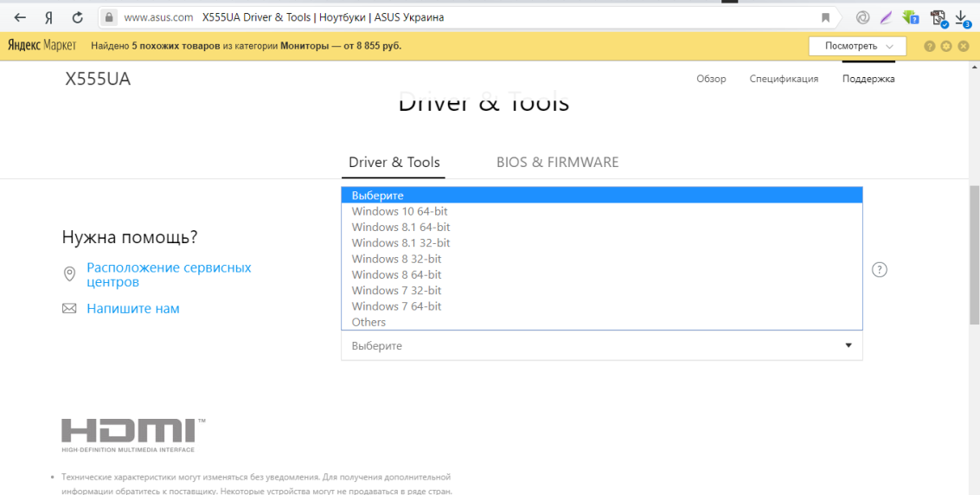
Task: Open the Напишите нам link
Action: 133,308
